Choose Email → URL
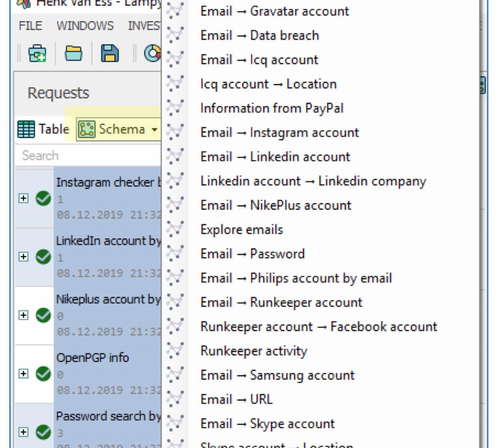Image resolution: width=500 pixels, height=448 pixels. click(237, 400)
